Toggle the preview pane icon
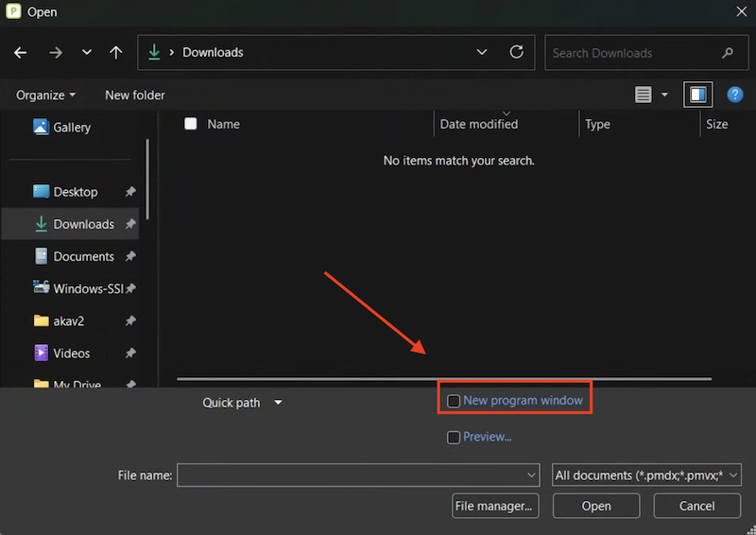Viewport: 756px width, 535px height. click(698, 95)
